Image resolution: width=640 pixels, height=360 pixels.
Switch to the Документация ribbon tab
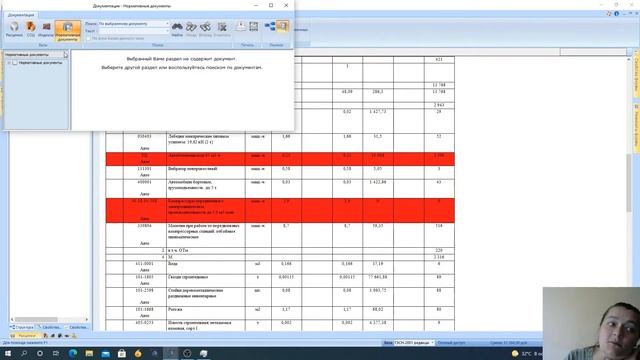21,15
